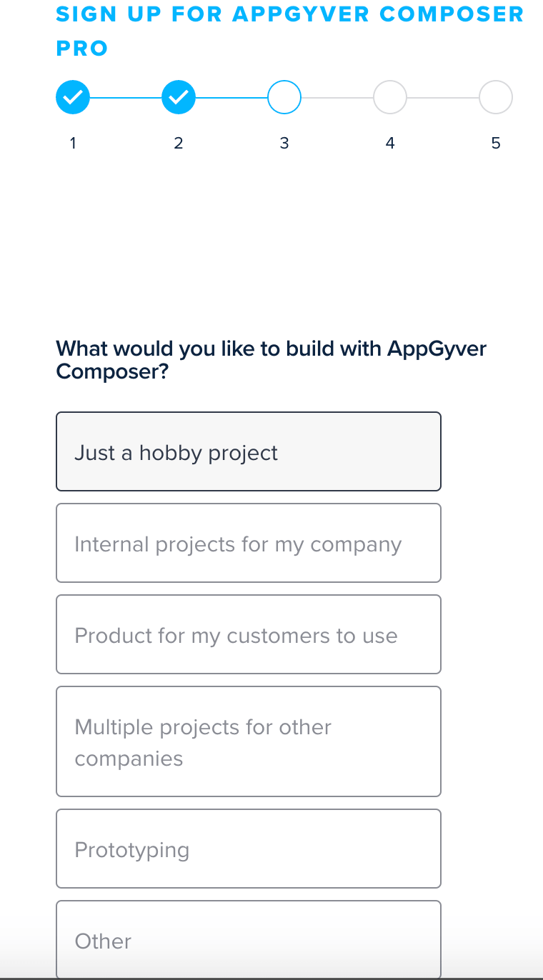Image resolution: width=543 pixels, height=980 pixels.
Task: Click the number 5 step label
Action: click(496, 143)
